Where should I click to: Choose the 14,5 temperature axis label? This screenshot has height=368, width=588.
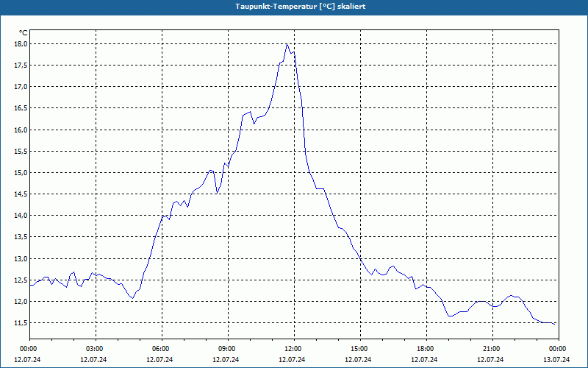pyautogui.click(x=21, y=194)
